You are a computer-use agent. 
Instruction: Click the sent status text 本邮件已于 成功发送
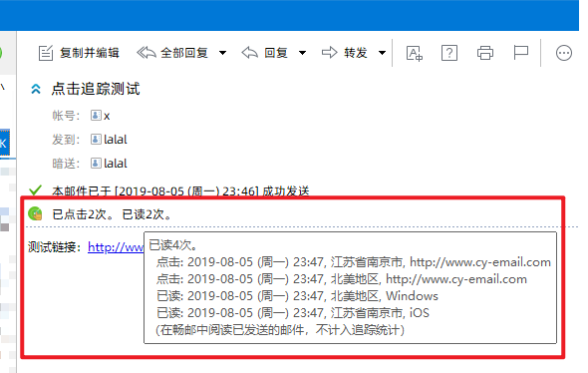click(180, 191)
